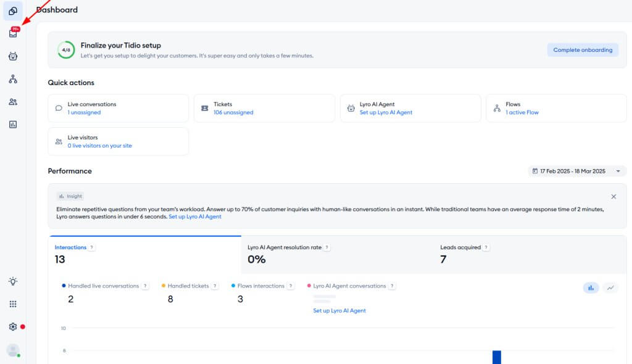632x364 pixels.
Task: Open the Dashboard home icon in sidebar
Action: pos(13,11)
